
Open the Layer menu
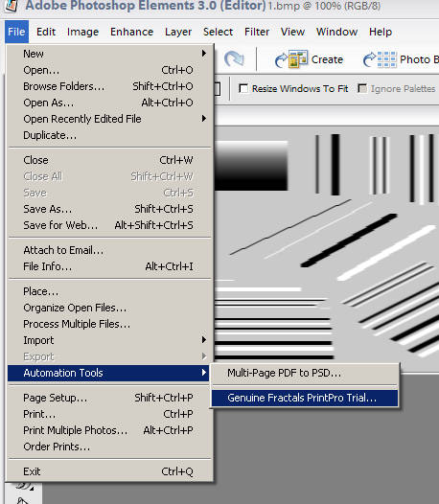point(178,32)
